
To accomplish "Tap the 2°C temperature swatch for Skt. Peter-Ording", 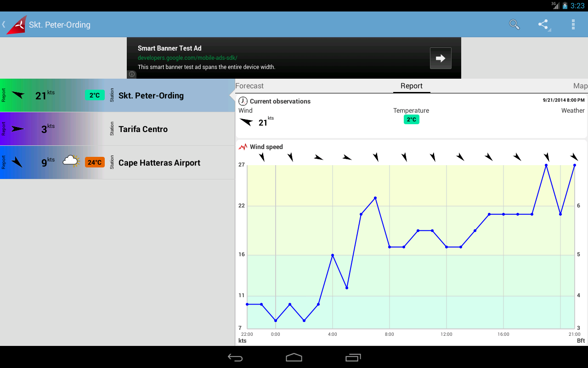I will [x=95, y=95].
